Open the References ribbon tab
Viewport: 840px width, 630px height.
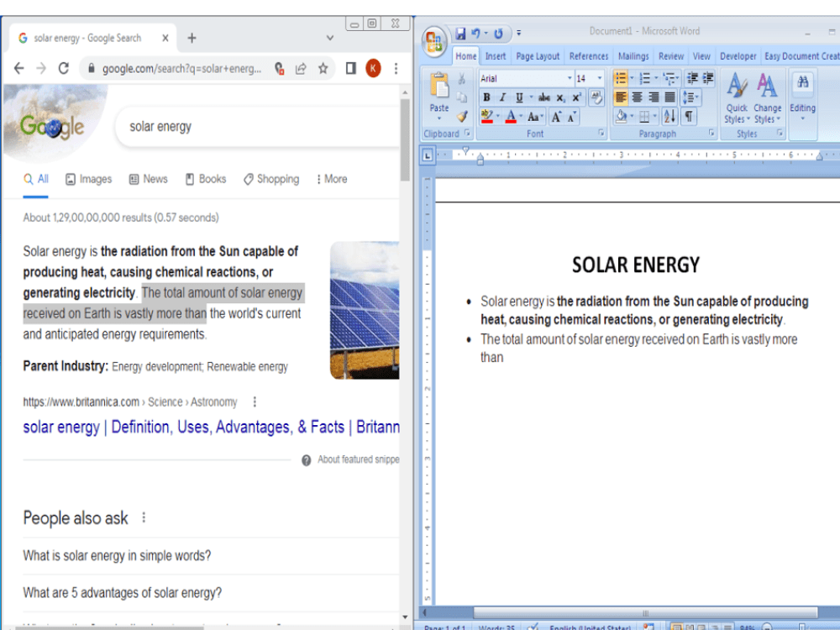589,56
